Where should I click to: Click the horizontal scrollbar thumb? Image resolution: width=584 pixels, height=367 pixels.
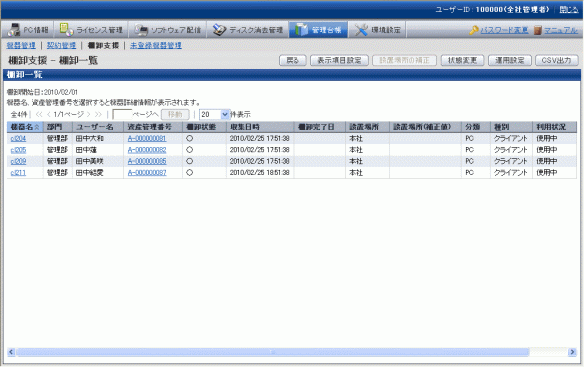point(272,352)
